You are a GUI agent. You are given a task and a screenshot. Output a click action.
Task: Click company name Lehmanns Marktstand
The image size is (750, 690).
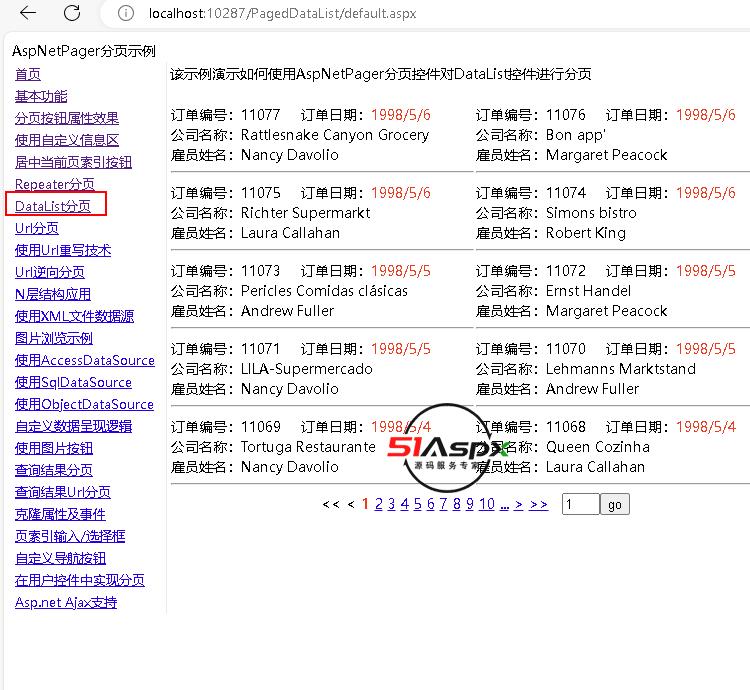[621, 369]
